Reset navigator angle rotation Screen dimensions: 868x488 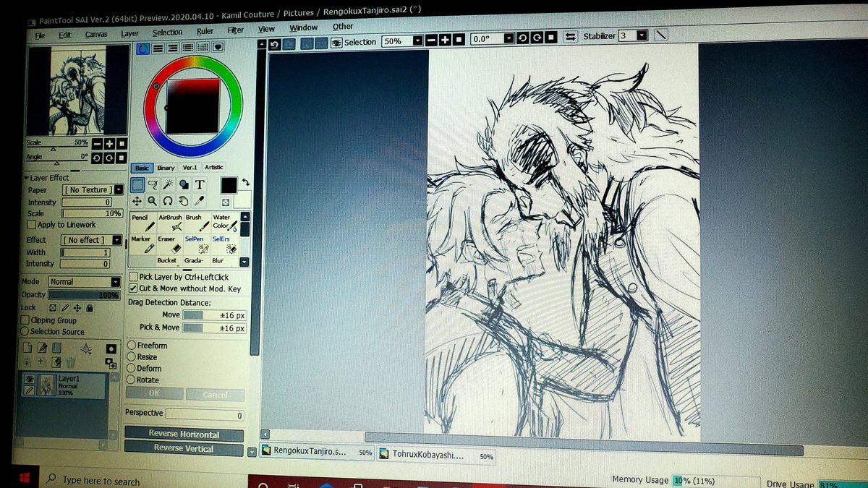coord(122,158)
